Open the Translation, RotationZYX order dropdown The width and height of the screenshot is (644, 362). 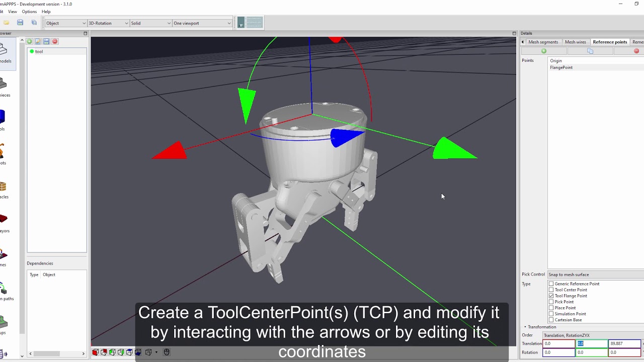click(593, 335)
